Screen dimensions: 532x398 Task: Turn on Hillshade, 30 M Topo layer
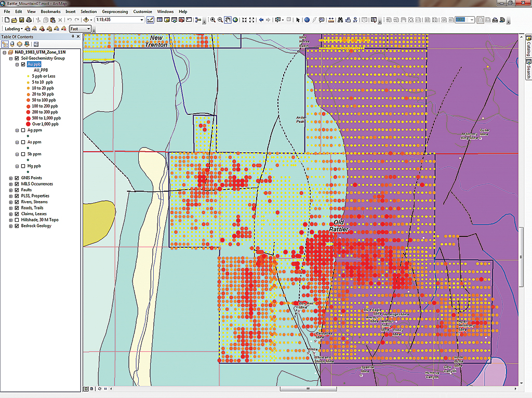click(x=17, y=220)
